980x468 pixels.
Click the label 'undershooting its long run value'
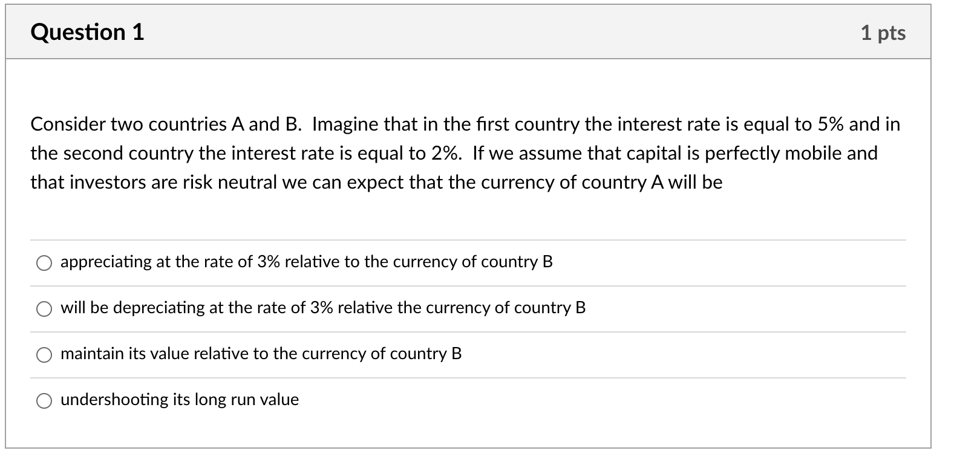pos(180,400)
